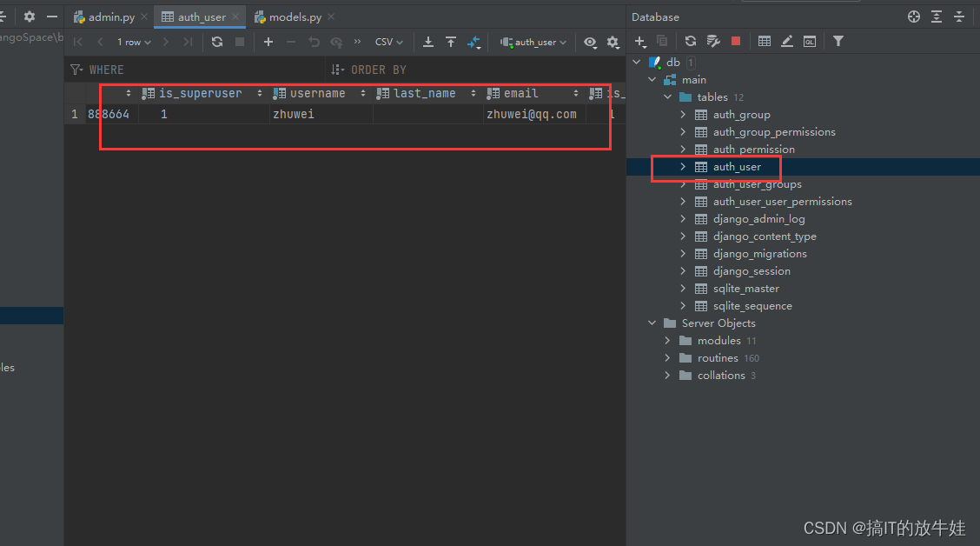980x546 pixels.
Task: Expand the routines folder
Action: (667, 357)
